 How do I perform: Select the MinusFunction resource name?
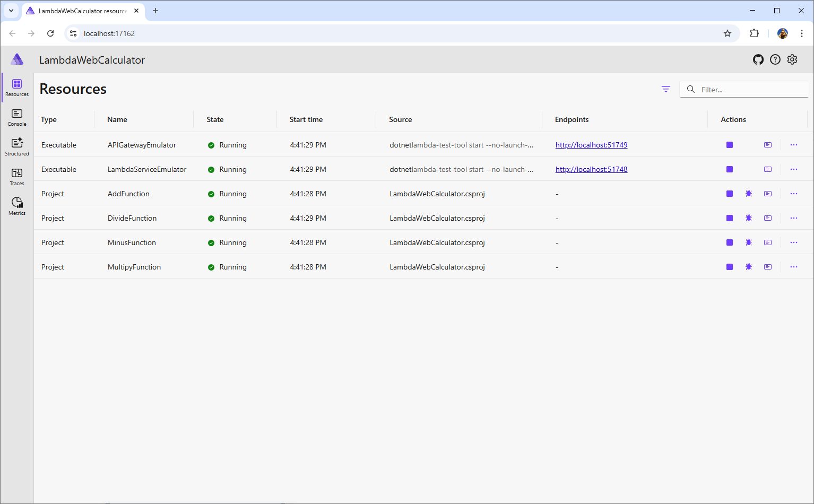coord(132,242)
